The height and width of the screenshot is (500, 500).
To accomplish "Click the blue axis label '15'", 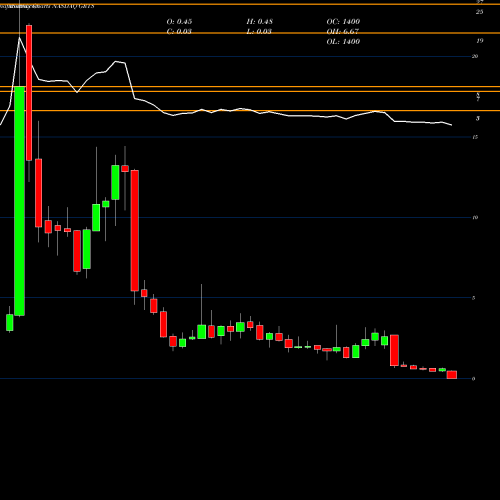I will coord(475,137).
